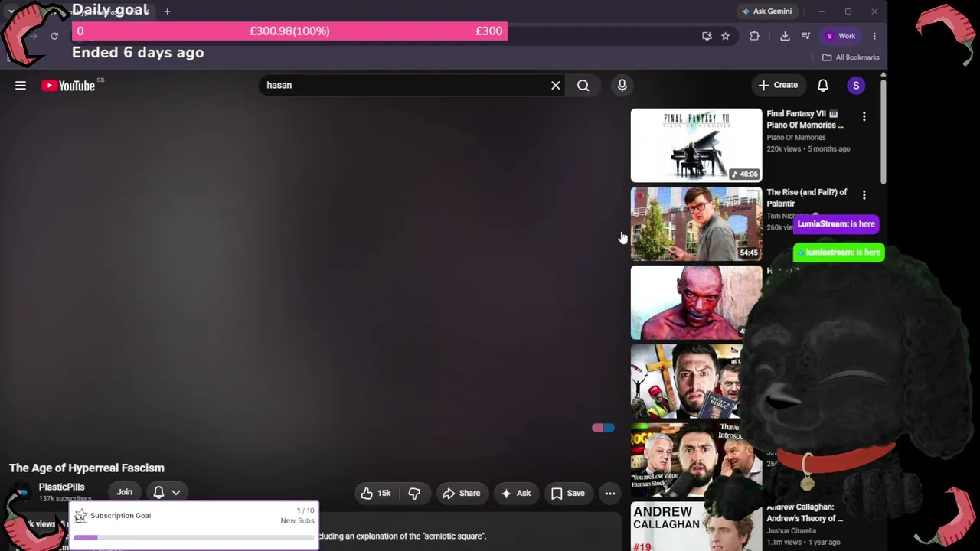
Task: Open browser extensions puzzle icon
Action: coord(754,36)
